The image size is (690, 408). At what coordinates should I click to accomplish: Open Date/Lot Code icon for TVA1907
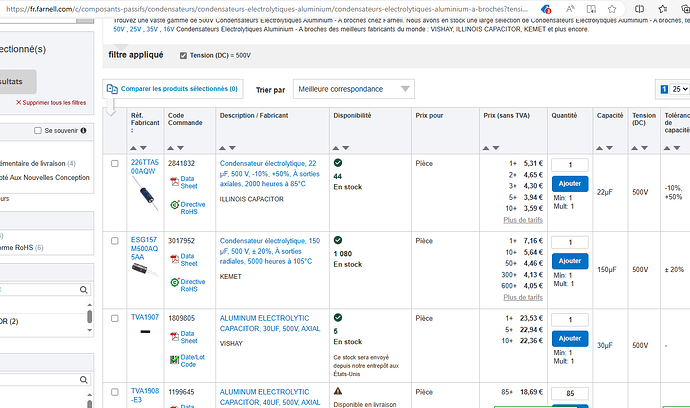(175, 360)
